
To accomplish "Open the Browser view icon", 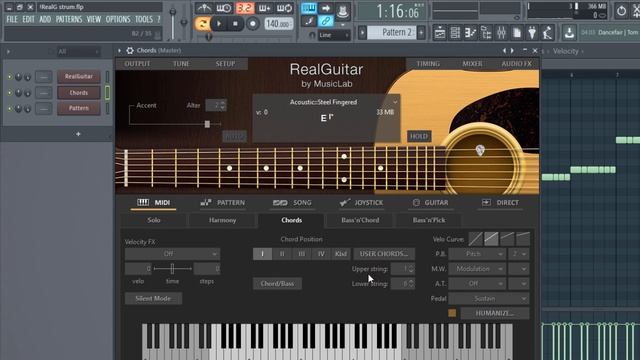I will click(486, 33).
